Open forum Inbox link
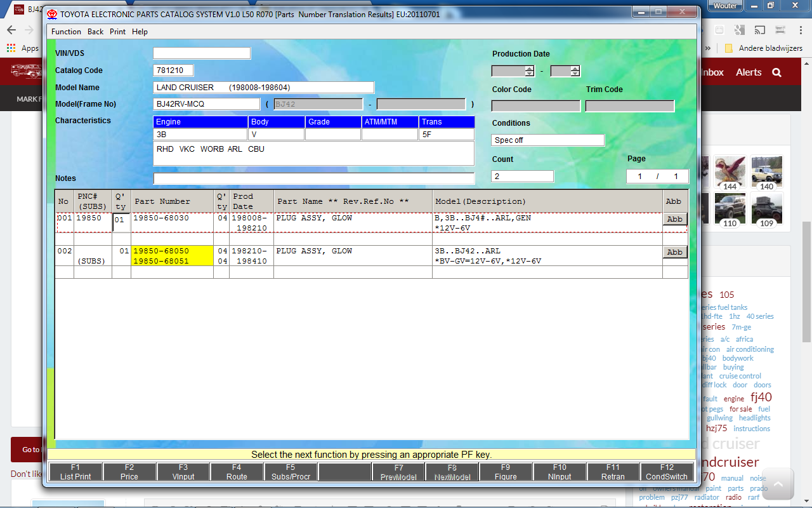 (x=712, y=72)
